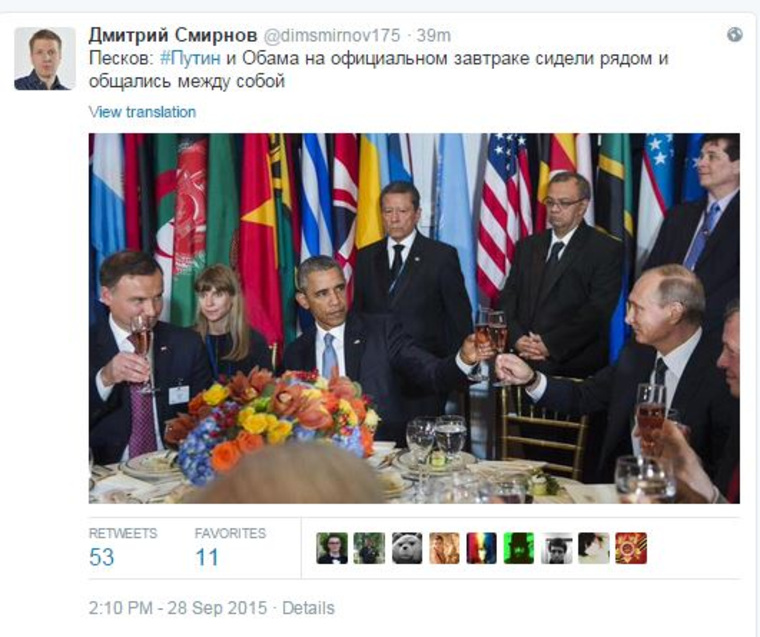View the 11 favorites list

[x=230, y=547]
